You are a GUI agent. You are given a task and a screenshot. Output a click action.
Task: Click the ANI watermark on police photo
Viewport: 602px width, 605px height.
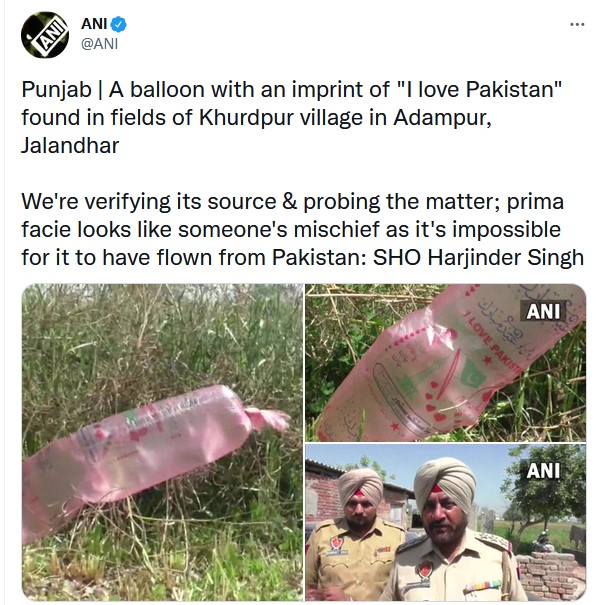point(543,471)
